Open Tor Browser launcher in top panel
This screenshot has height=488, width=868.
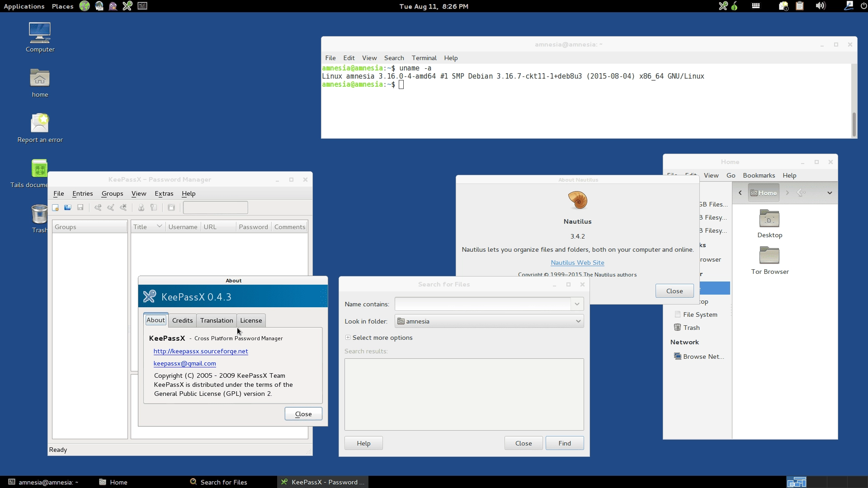click(x=85, y=6)
